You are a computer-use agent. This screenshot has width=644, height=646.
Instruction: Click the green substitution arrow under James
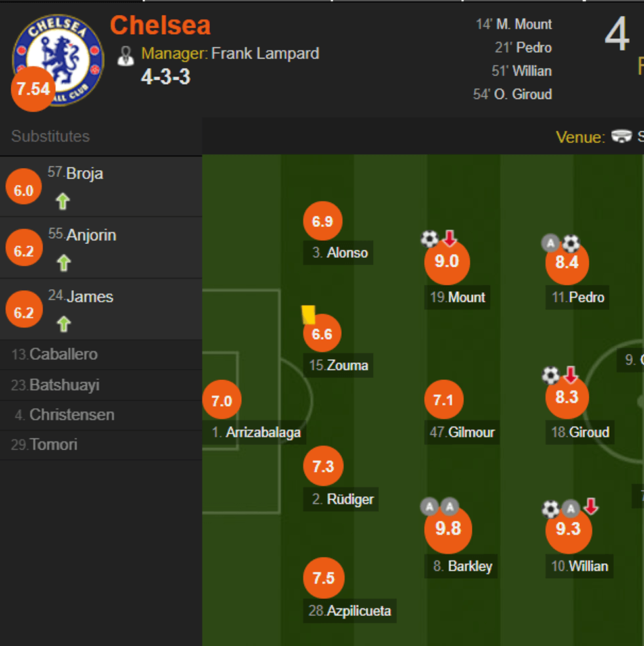[x=63, y=324]
